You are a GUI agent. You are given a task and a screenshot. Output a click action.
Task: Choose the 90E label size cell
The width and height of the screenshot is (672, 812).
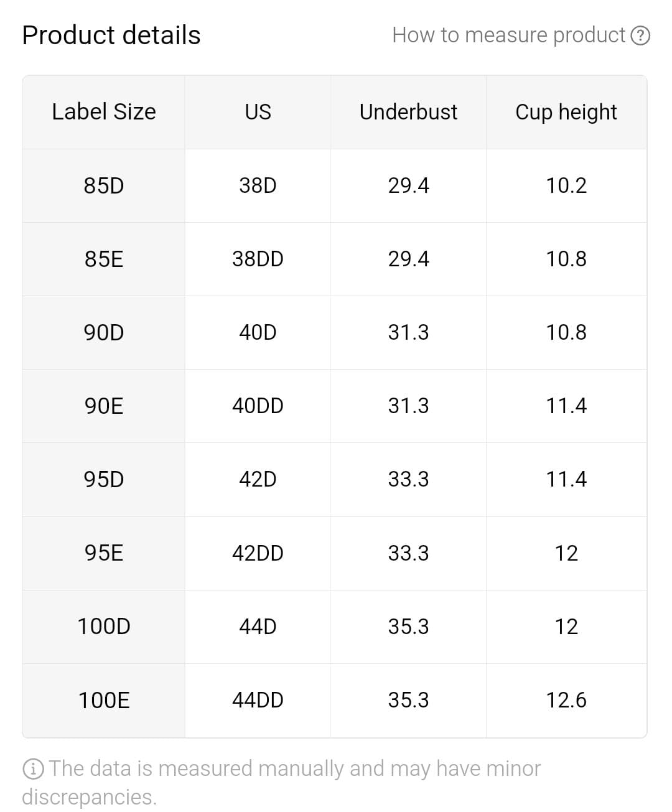(x=104, y=406)
